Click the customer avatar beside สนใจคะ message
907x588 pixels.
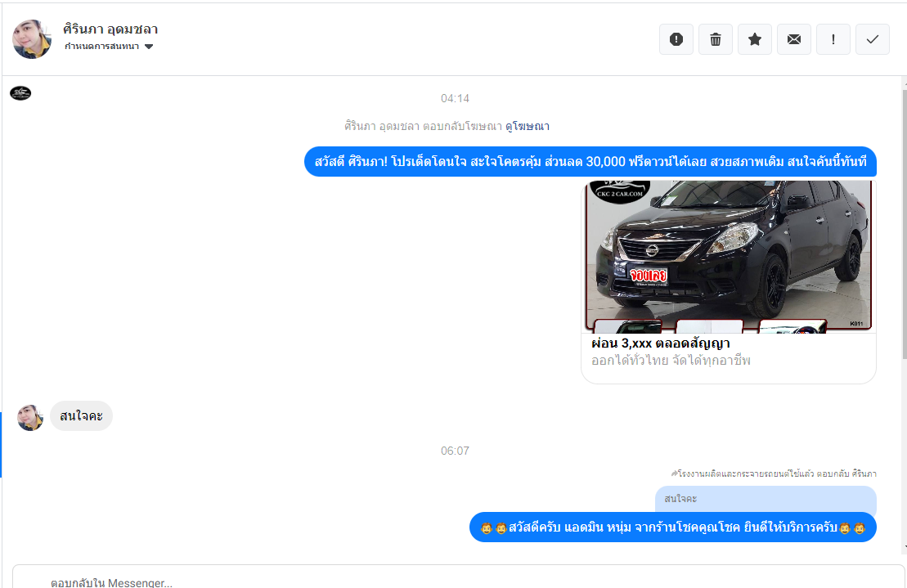[30, 417]
